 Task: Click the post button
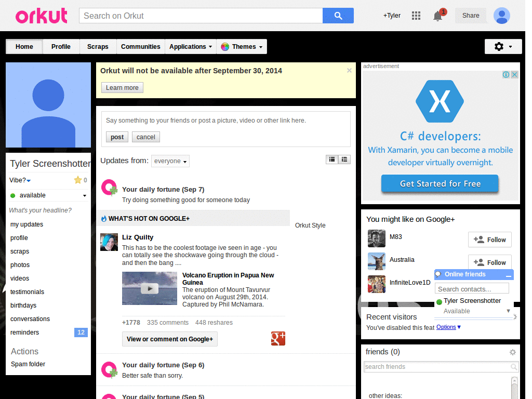coord(117,137)
